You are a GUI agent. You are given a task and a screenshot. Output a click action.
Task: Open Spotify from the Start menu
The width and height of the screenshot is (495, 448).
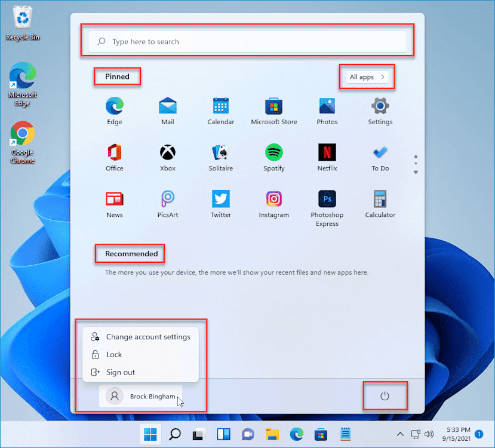[273, 157]
